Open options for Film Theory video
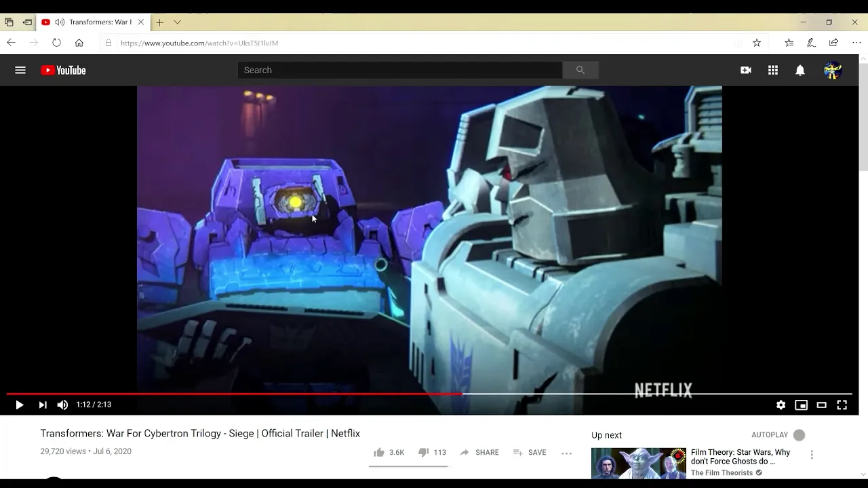Image resolution: width=868 pixels, height=488 pixels. (x=812, y=455)
